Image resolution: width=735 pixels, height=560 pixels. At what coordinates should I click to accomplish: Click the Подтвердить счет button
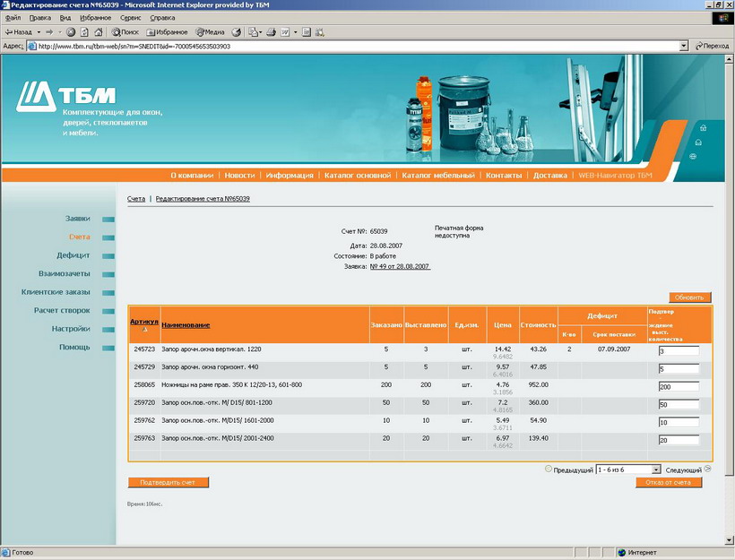(169, 482)
